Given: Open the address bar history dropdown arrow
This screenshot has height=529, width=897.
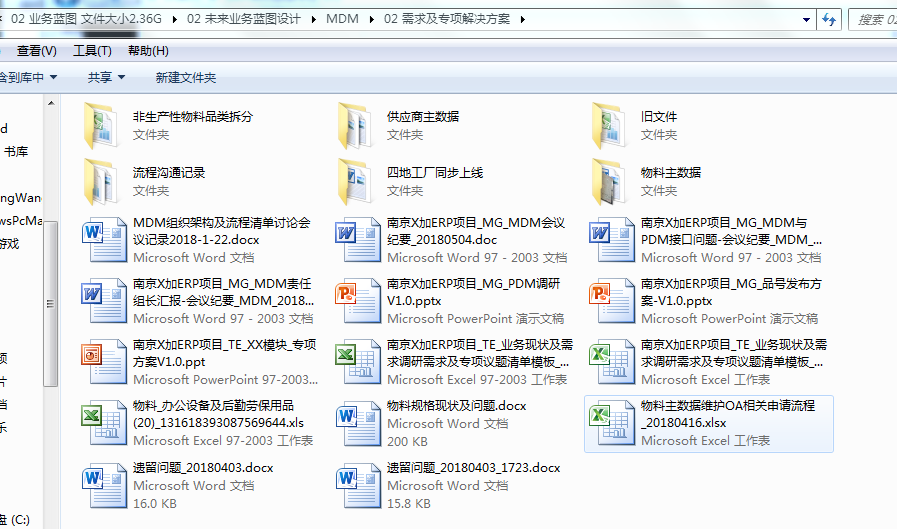Looking at the screenshot, I should (x=806, y=19).
